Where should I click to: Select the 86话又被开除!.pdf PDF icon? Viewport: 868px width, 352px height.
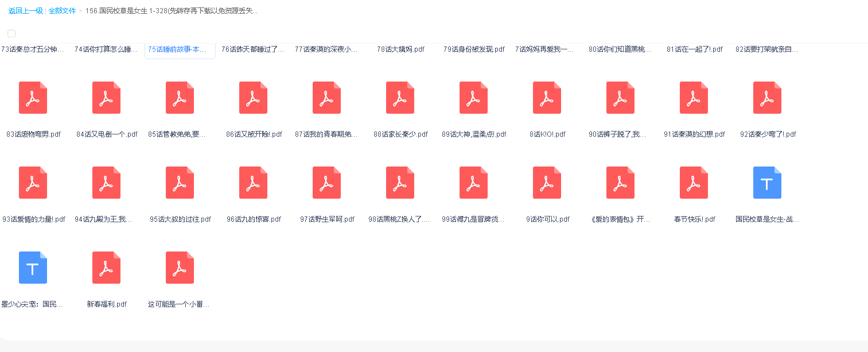[x=254, y=98]
